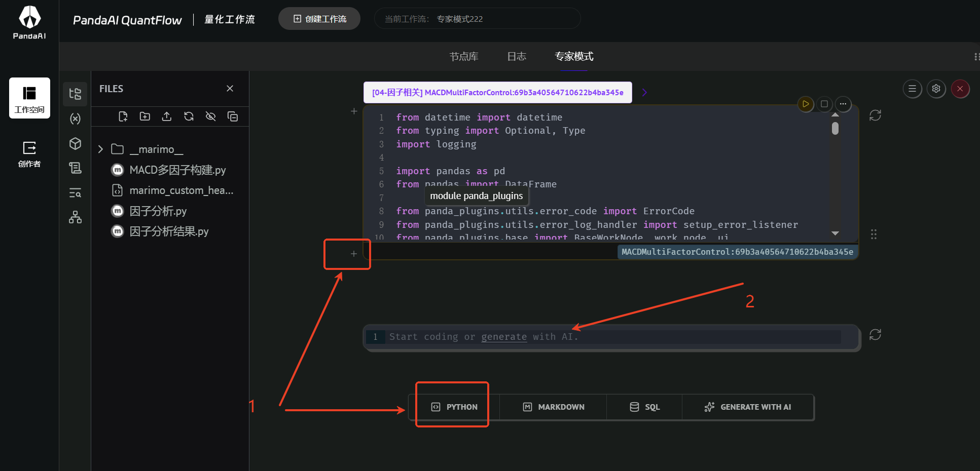980x471 pixels.
Task: Collapse all folders in FILES
Action: coord(233,116)
